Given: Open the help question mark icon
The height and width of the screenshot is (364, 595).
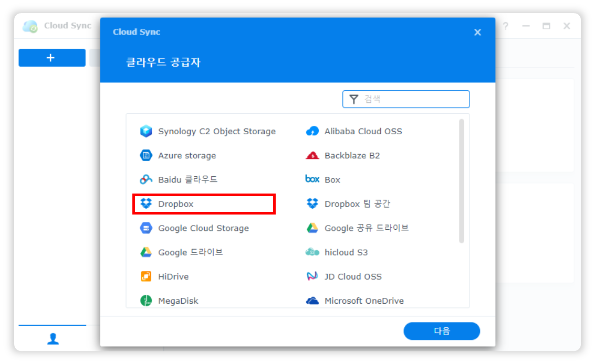Looking at the screenshot, I should [505, 26].
